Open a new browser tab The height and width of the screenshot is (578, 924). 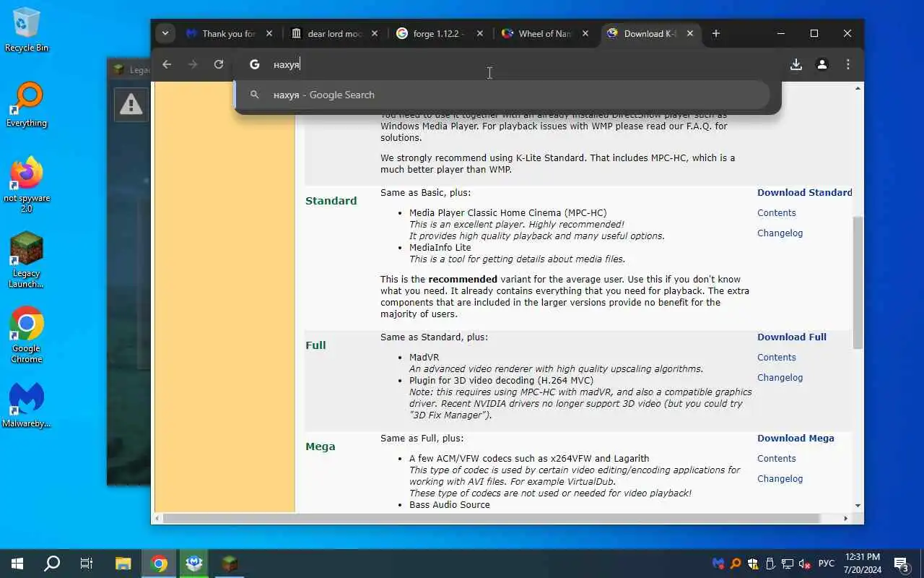716,33
